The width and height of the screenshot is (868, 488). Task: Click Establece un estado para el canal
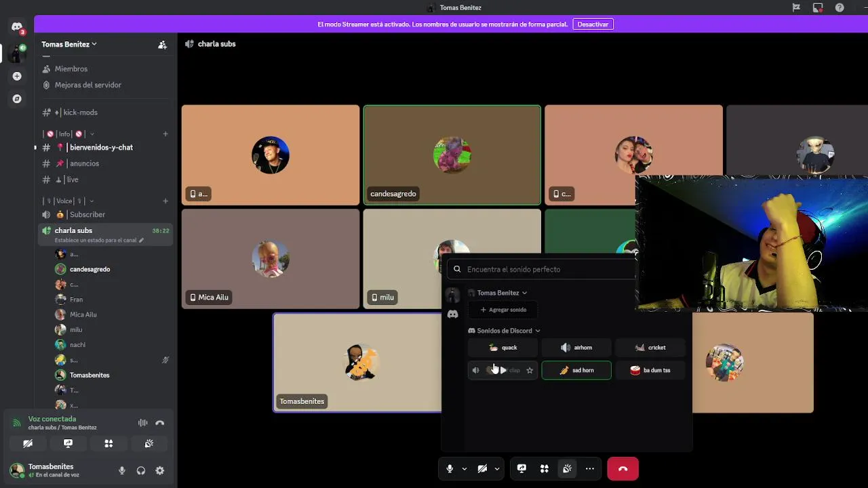[99, 240]
